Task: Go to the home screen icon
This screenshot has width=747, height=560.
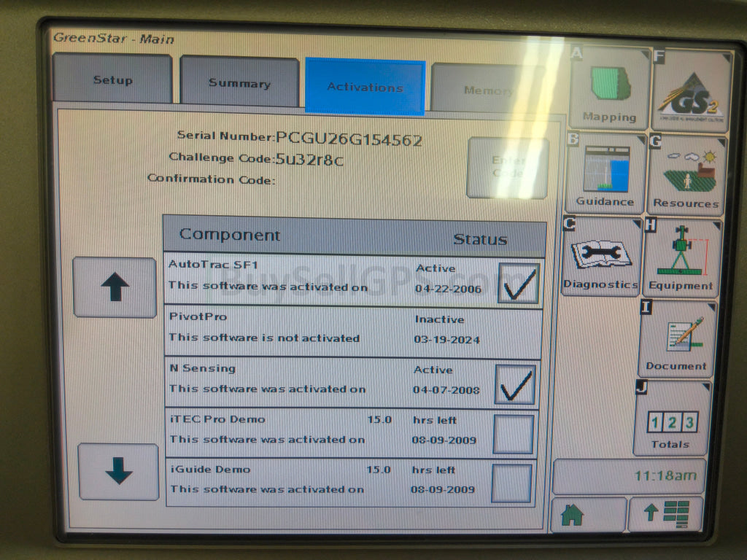Action: click(x=588, y=515)
